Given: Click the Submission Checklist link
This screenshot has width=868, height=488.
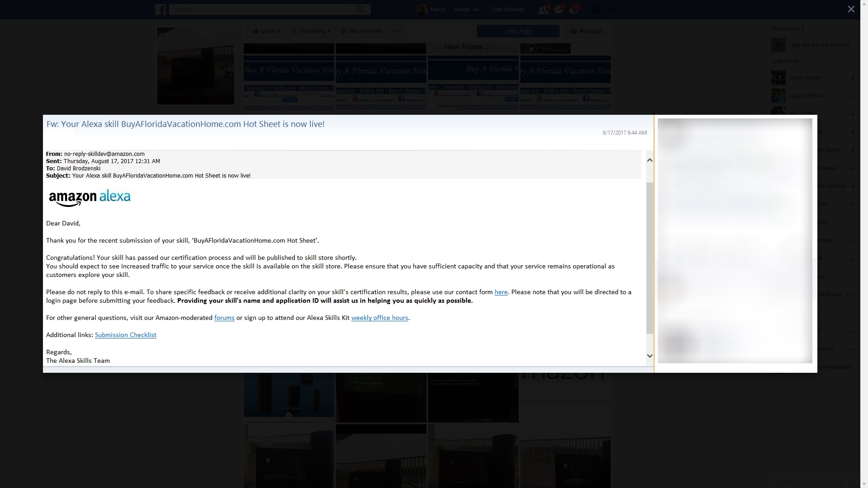Looking at the screenshot, I should [126, 335].
